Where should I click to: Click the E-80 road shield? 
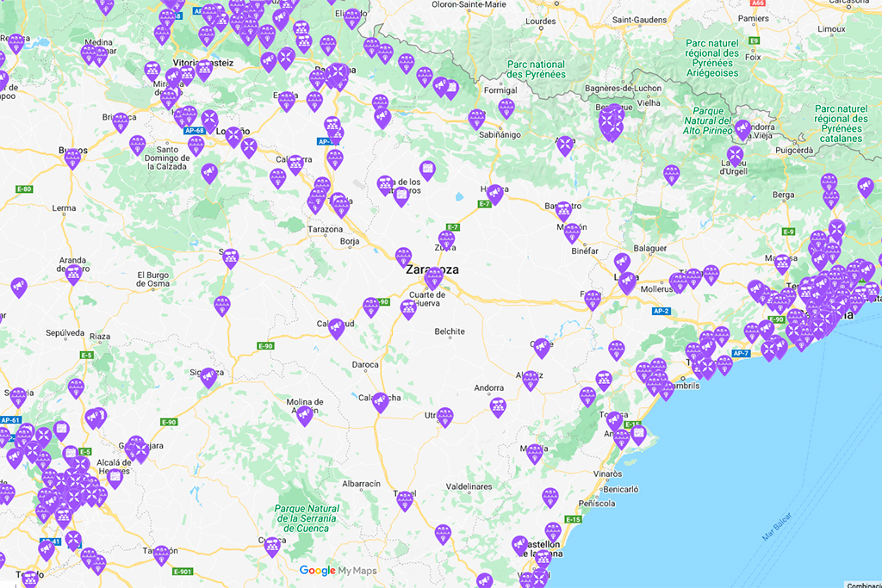tap(24, 189)
